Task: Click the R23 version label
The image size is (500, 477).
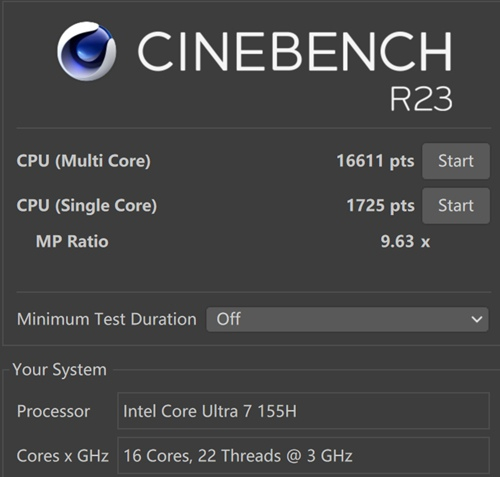Action: pos(421,99)
